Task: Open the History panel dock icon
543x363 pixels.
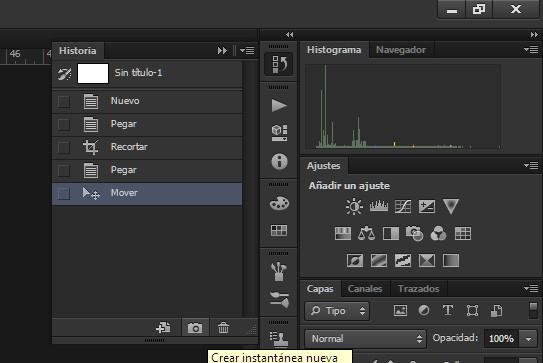Action: point(279,64)
